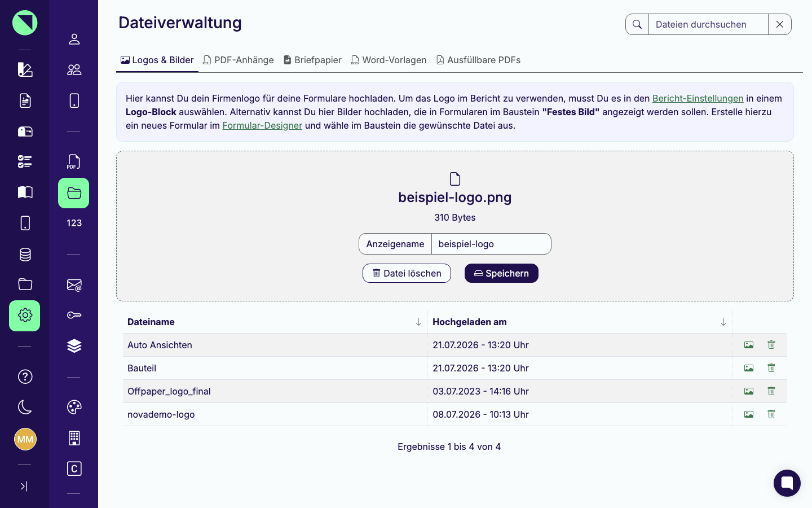Open the stacked layers icon
The width and height of the screenshot is (812, 508).
(x=74, y=346)
